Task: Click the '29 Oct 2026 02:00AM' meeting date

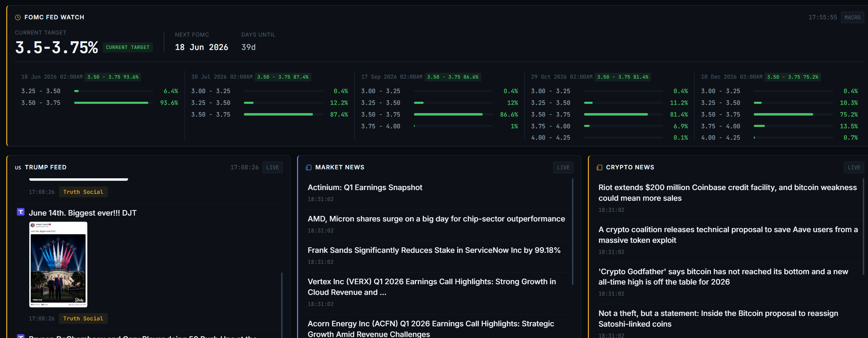Action: tap(562, 77)
